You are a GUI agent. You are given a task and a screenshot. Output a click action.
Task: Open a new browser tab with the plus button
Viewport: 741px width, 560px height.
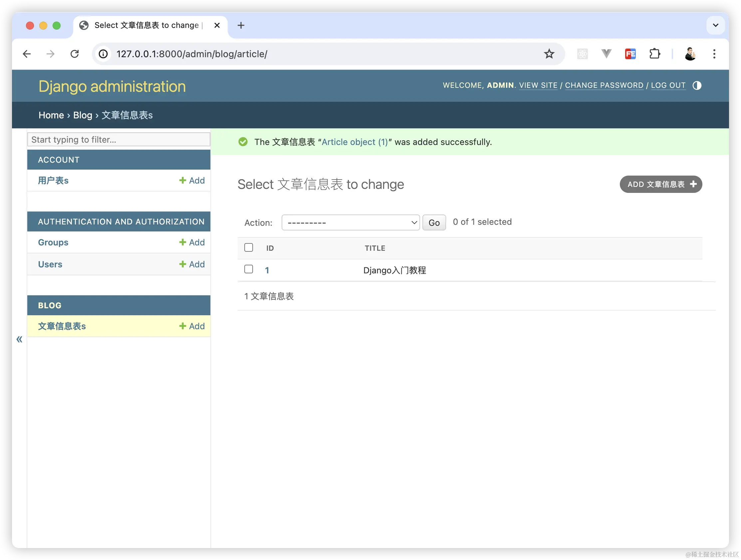pyautogui.click(x=241, y=25)
